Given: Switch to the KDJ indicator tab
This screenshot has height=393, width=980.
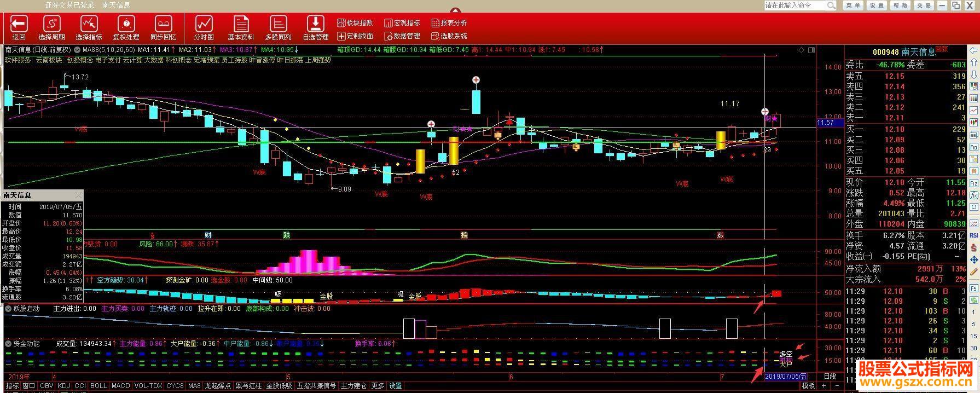Looking at the screenshot, I should 64,386.
